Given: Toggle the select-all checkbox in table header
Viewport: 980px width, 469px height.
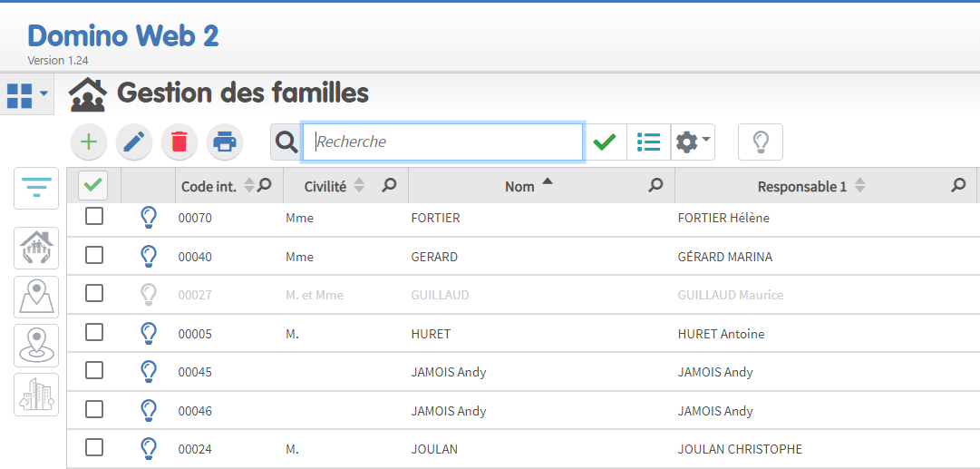Looking at the screenshot, I should [93, 185].
